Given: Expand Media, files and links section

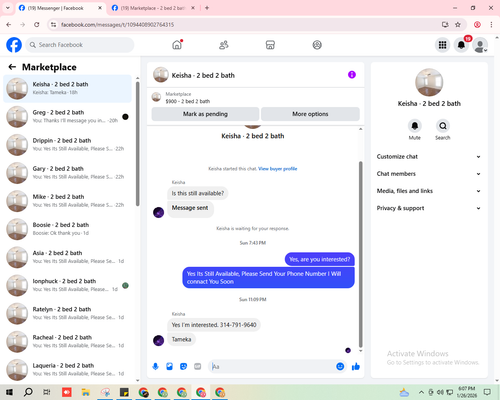Looking at the screenshot, I should pos(429,191).
